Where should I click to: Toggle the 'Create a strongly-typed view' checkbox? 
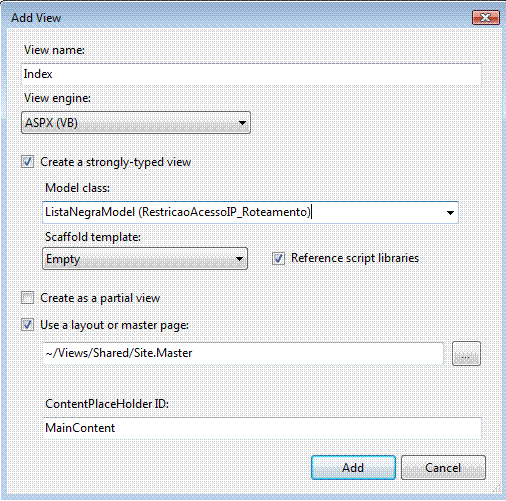[x=27, y=162]
